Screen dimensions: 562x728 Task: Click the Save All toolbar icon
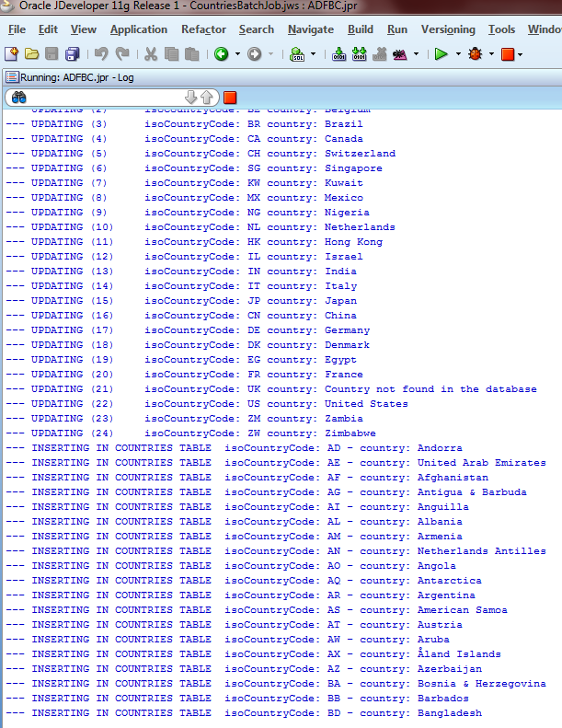coord(72,54)
